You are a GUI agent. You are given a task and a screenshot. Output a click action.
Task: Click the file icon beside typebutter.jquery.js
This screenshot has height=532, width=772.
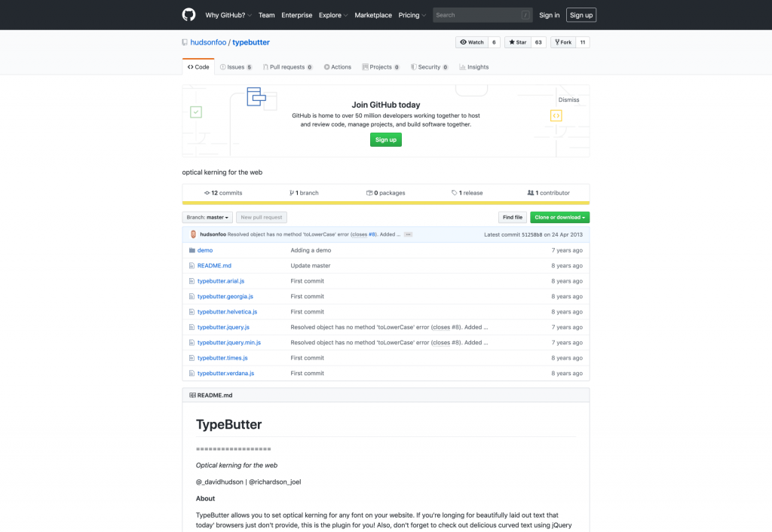191,327
